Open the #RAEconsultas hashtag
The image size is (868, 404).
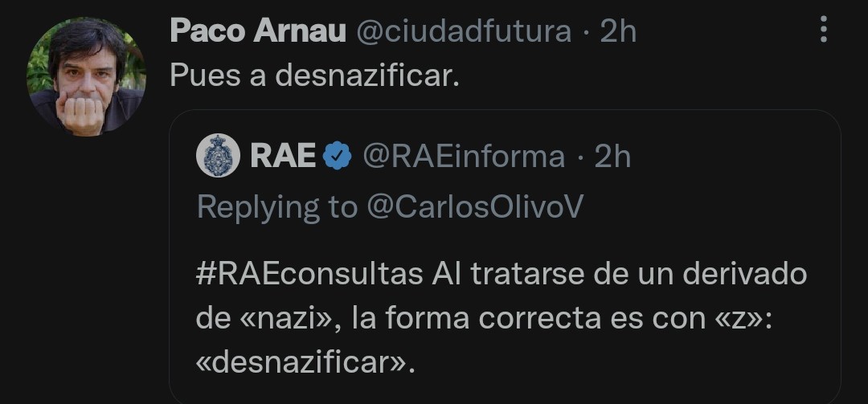click(x=309, y=274)
